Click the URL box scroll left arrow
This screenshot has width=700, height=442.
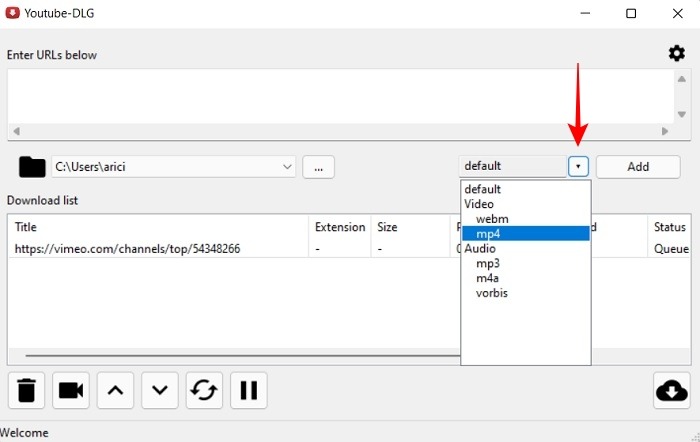click(x=17, y=131)
